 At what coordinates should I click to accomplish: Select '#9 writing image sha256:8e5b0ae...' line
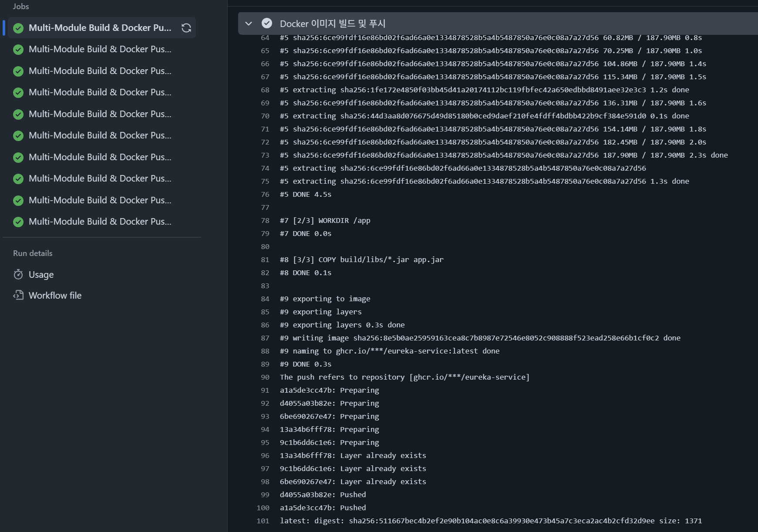[x=480, y=338]
